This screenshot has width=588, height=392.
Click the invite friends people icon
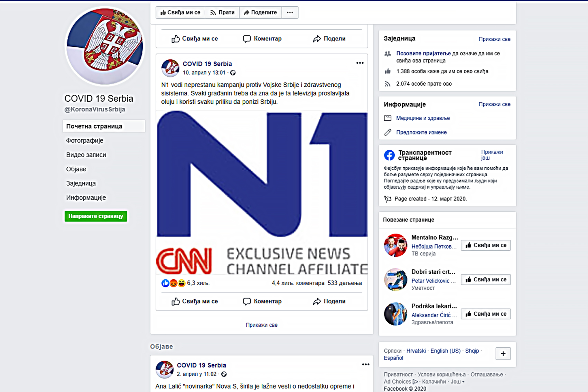(x=388, y=54)
